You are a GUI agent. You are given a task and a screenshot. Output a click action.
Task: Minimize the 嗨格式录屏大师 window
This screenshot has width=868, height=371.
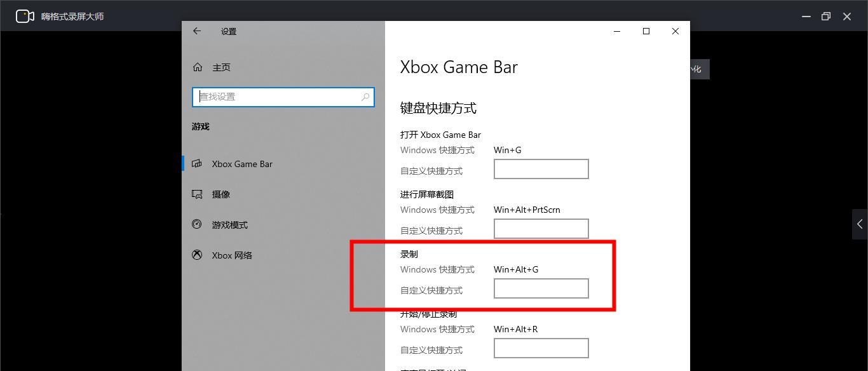click(x=806, y=17)
